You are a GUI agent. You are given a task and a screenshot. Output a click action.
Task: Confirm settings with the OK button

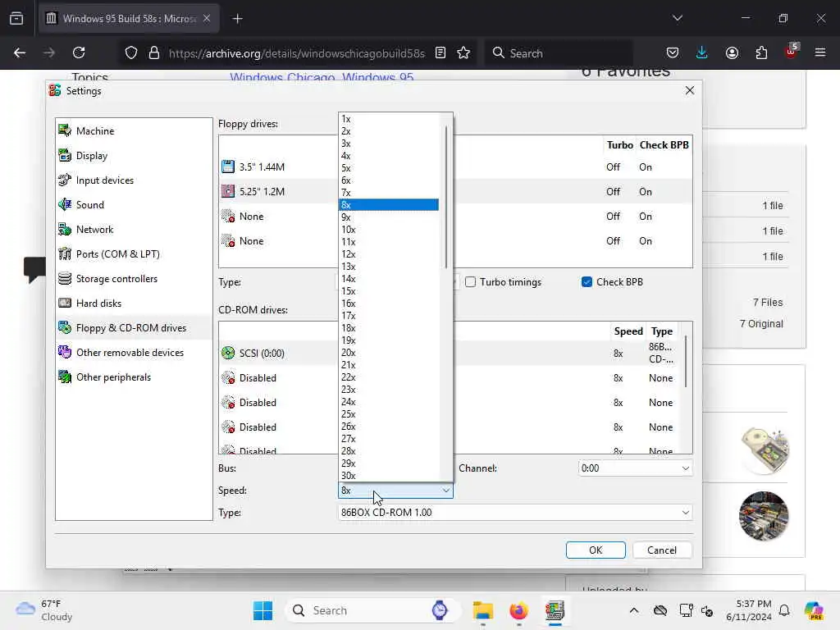pos(596,550)
